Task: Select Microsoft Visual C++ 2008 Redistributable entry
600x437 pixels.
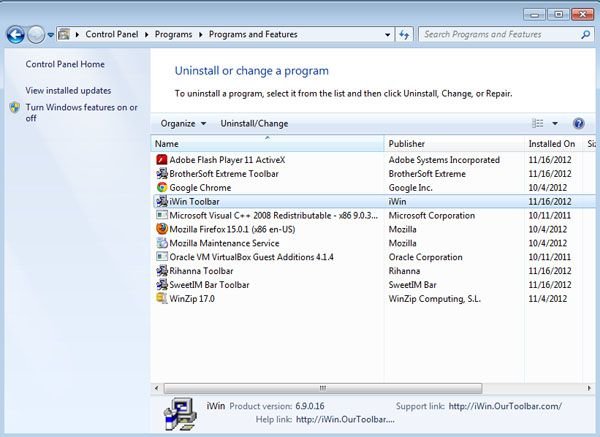Action: click(274, 215)
